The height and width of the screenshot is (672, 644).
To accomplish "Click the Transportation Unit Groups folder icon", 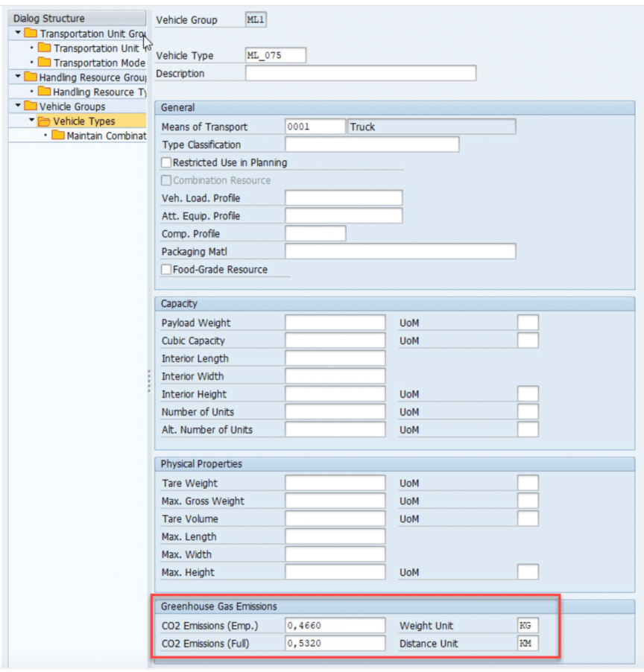I will point(31,34).
